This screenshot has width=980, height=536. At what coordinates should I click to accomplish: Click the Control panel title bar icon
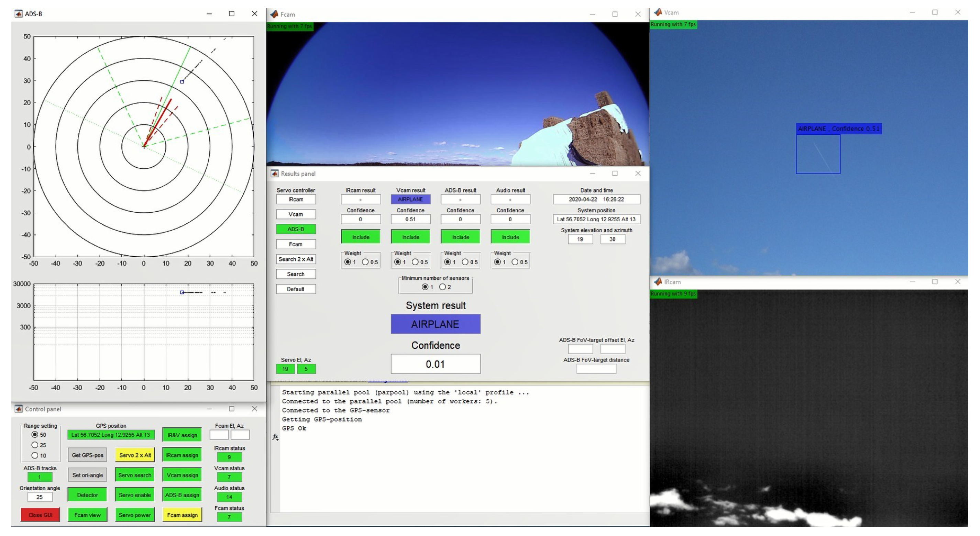pyautogui.click(x=18, y=409)
